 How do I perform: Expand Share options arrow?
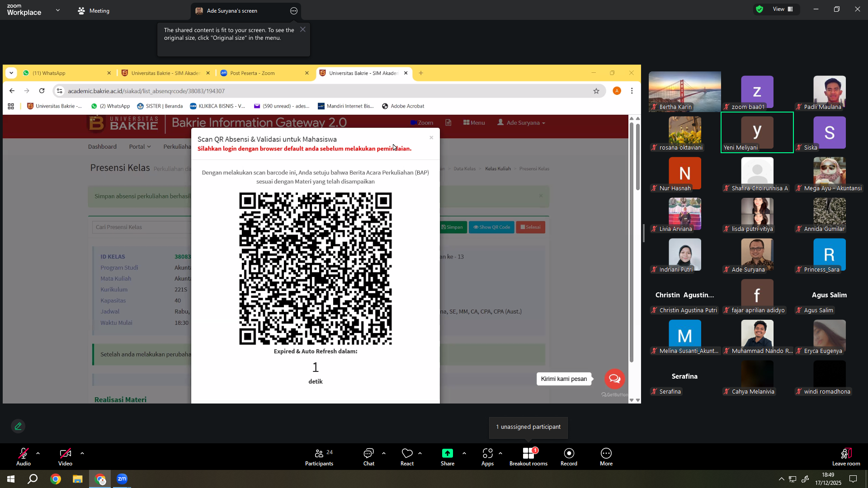pos(464,453)
